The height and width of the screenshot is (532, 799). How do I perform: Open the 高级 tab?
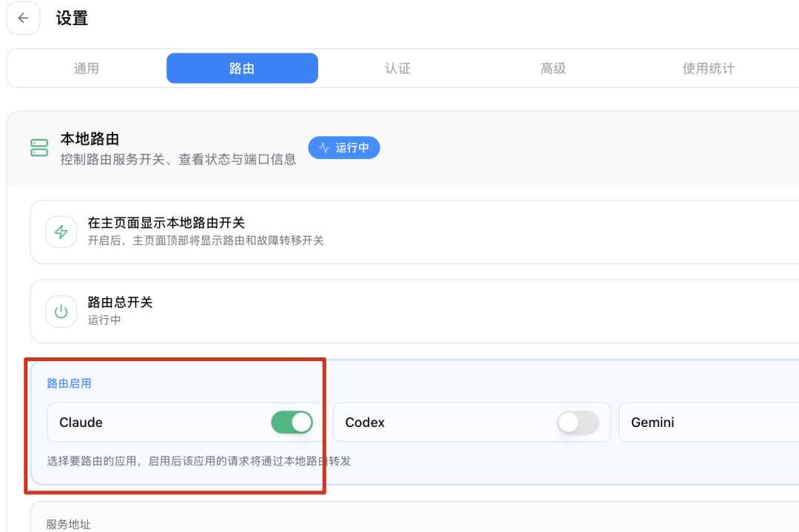coord(553,68)
